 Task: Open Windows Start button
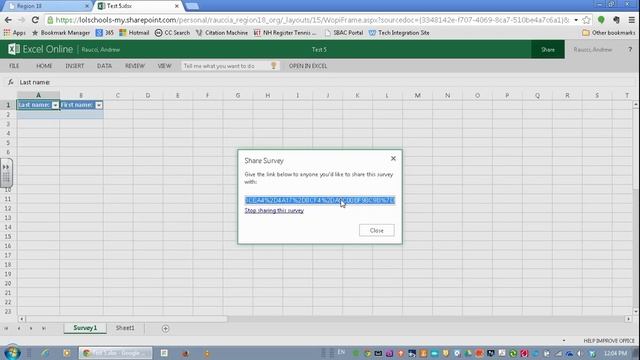point(12,353)
